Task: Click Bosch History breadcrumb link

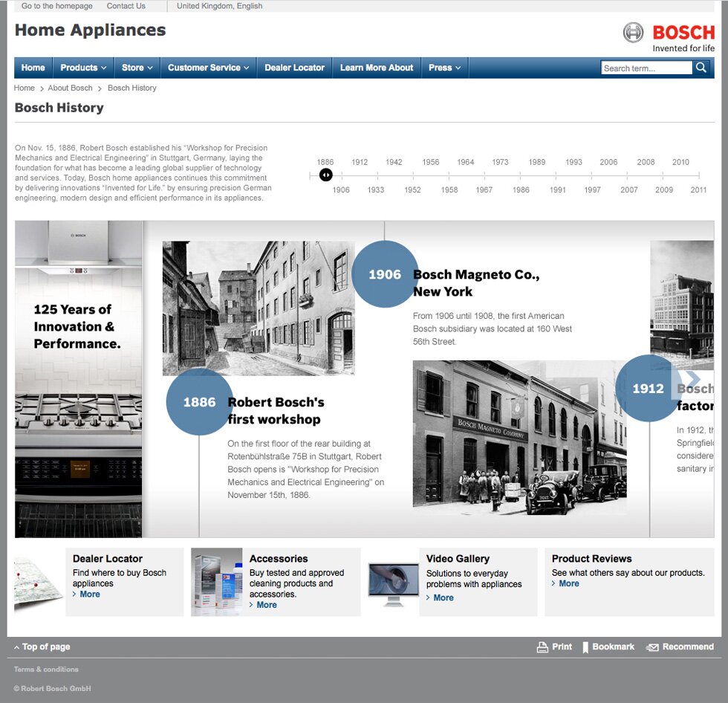Action: click(132, 88)
